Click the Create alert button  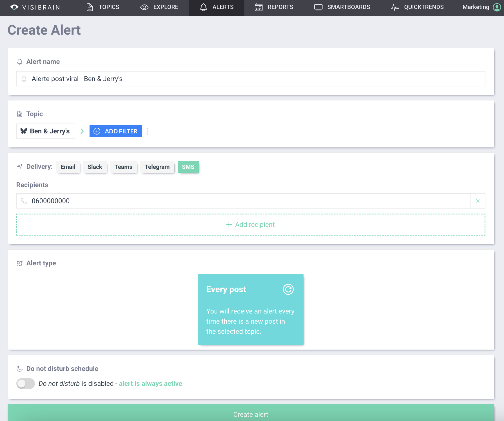click(251, 413)
